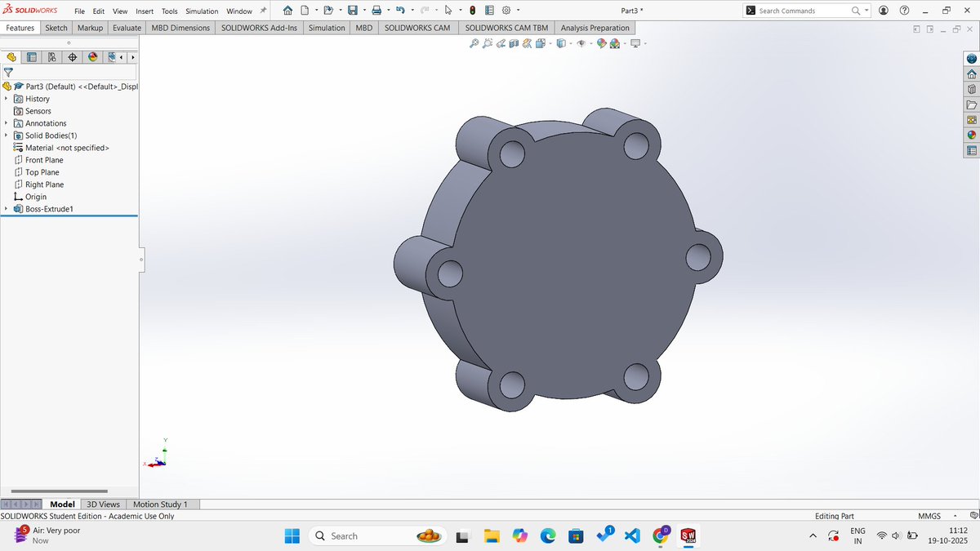Open the Search Commands dropdown arrow
The width and height of the screenshot is (980, 551).
pos(866,11)
